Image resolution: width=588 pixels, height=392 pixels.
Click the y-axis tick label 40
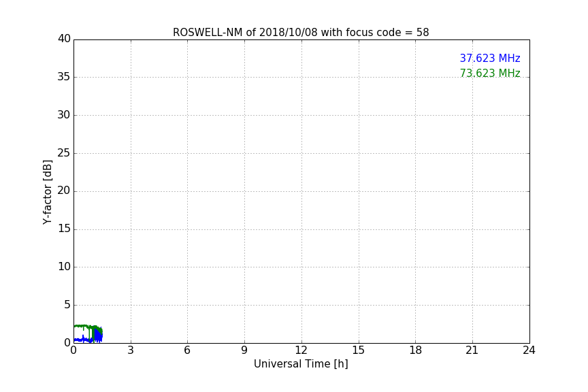click(x=64, y=39)
